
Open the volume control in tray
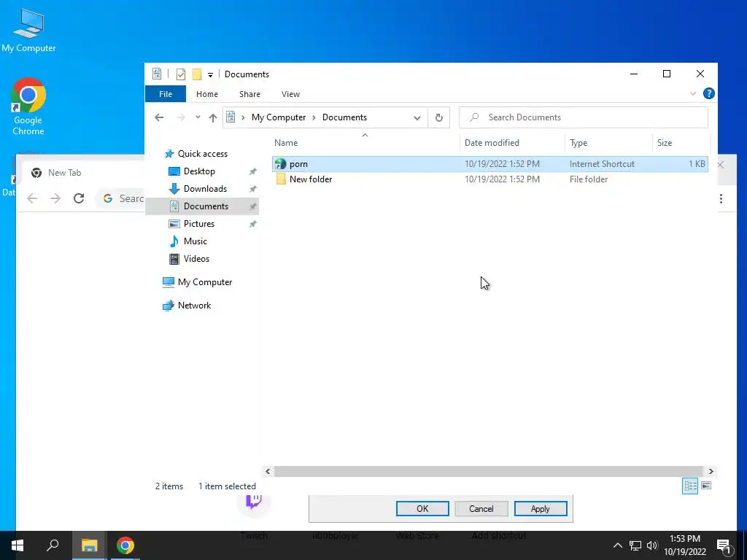tap(652, 545)
